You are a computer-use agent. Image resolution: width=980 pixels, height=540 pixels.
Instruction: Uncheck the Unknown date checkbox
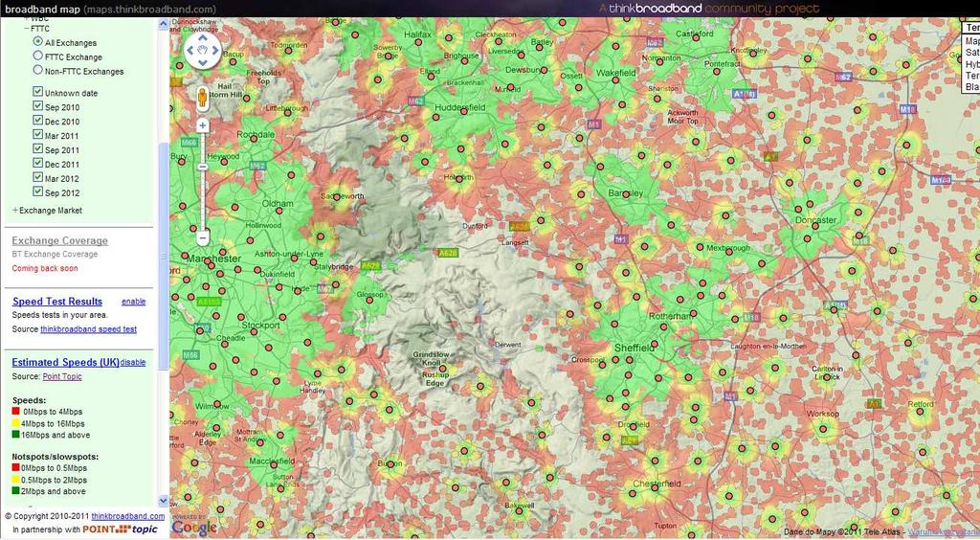[x=38, y=92]
